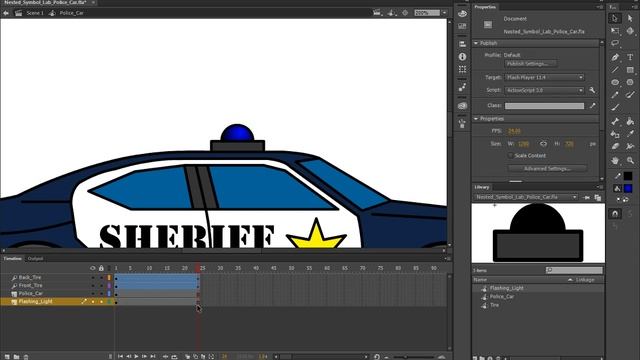Image resolution: width=640 pixels, height=360 pixels.
Task: Click Police_Car in the edit bar
Action: pyautogui.click(x=71, y=13)
